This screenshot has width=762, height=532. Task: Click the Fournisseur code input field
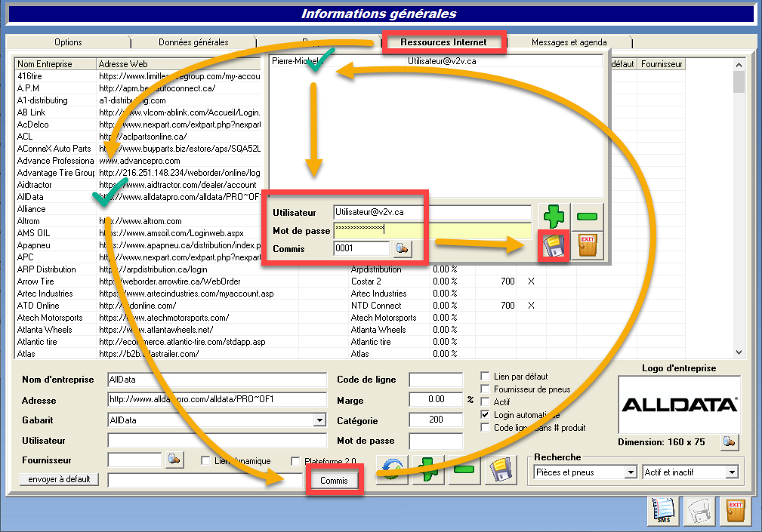[134, 460]
